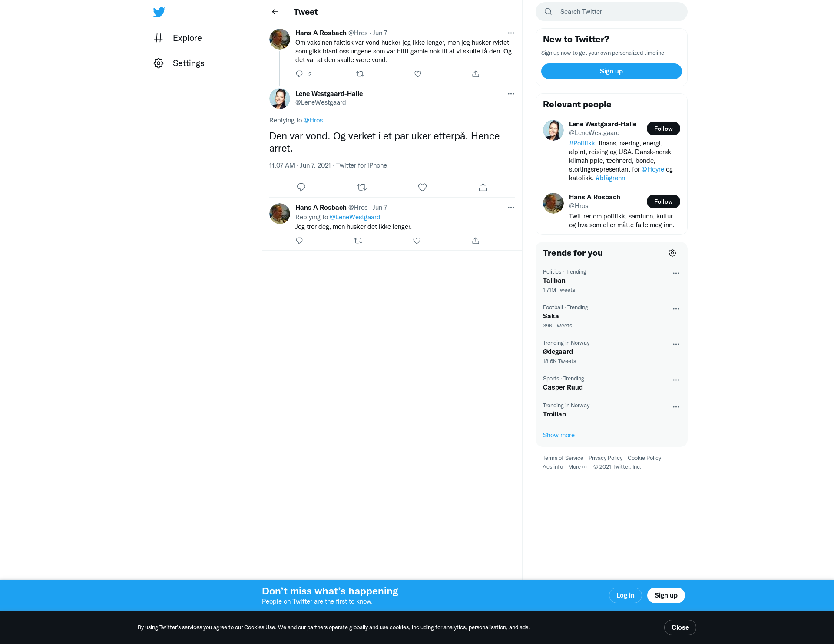Retweet the main tweet by Lene
834x644 pixels.
pos(362,187)
